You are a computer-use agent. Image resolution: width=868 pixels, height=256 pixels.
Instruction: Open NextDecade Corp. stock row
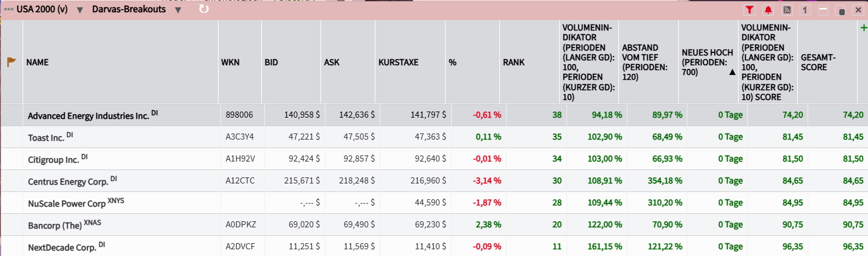point(434,246)
